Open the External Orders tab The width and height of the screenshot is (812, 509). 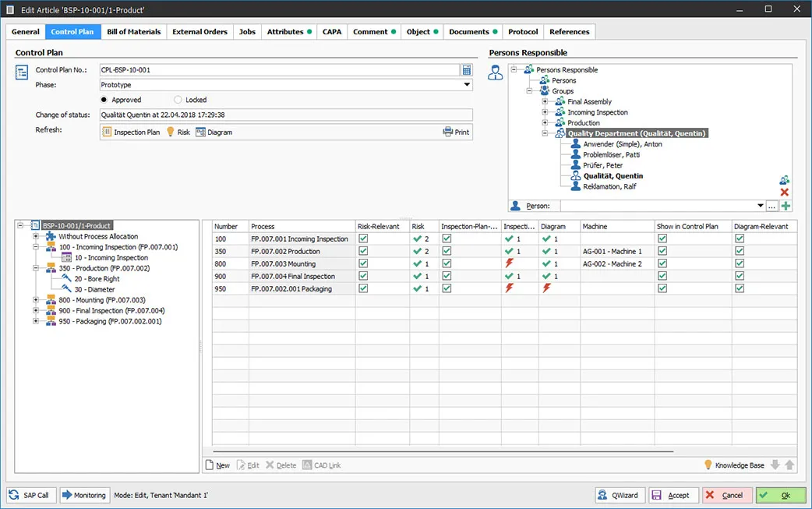click(200, 32)
